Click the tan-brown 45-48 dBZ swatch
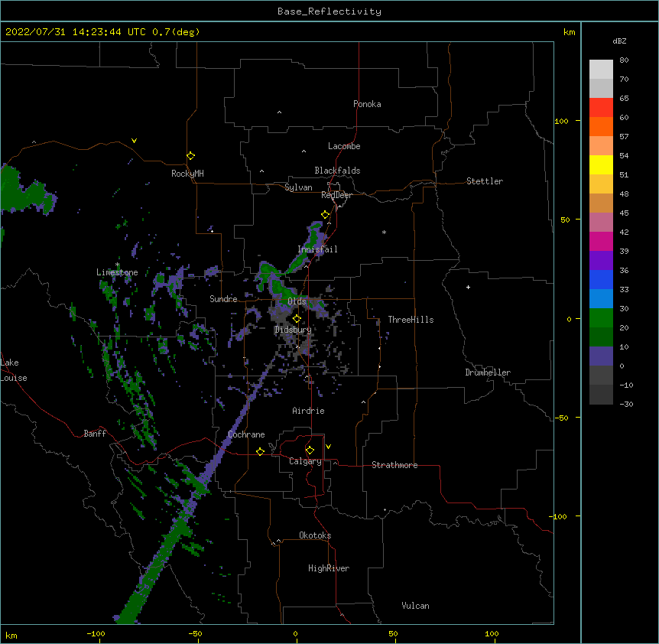The height and width of the screenshot is (644, 659). [x=601, y=203]
